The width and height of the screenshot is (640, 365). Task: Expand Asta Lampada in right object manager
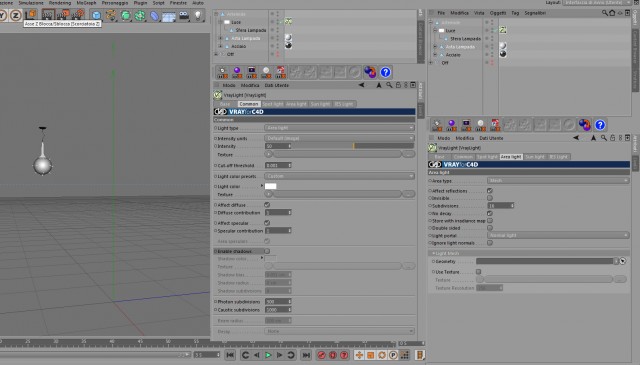pos(435,47)
